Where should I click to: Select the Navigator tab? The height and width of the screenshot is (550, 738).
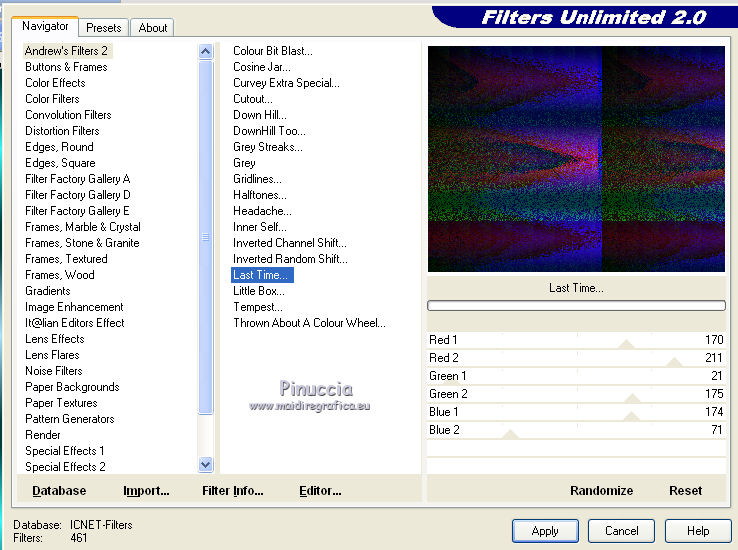click(x=45, y=26)
